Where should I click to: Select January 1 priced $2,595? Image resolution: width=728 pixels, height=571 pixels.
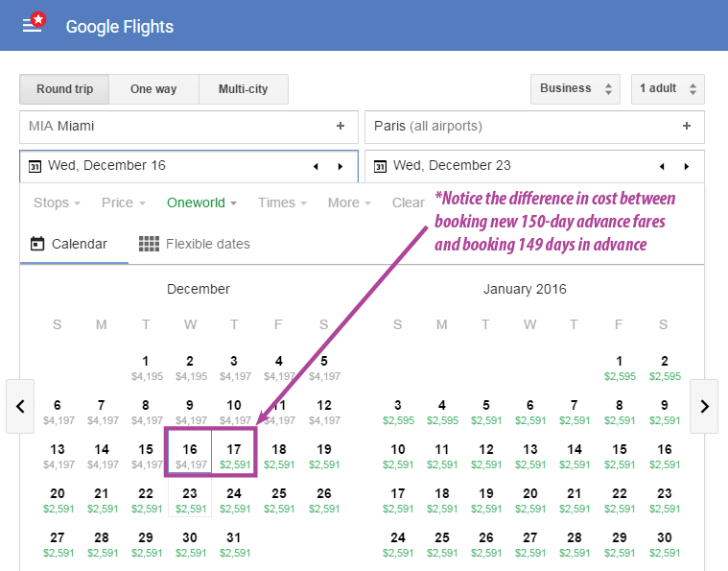click(620, 368)
